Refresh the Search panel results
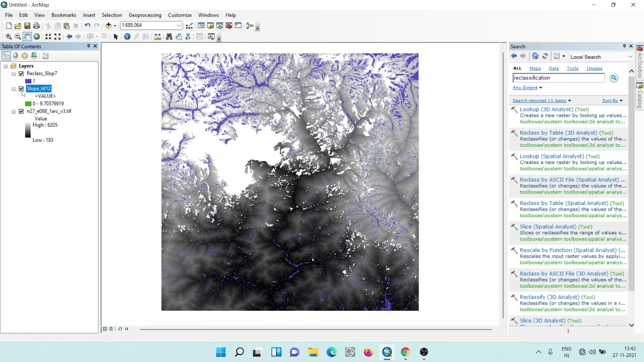This screenshot has height=362, width=644. (545, 56)
